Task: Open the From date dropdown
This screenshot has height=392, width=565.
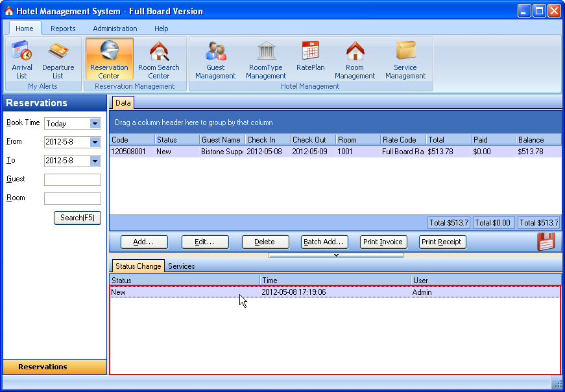Action: (x=95, y=143)
